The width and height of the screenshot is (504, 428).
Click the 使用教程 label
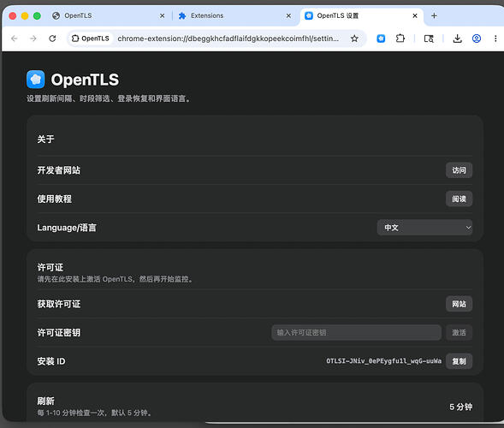(x=54, y=199)
